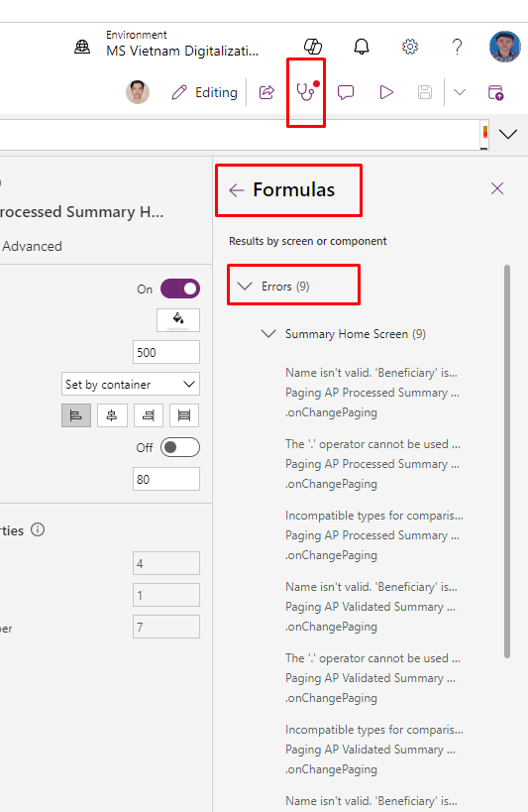Screen dimensions: 528x812
Task: Open the fill color picker
Action: (178, 320)
